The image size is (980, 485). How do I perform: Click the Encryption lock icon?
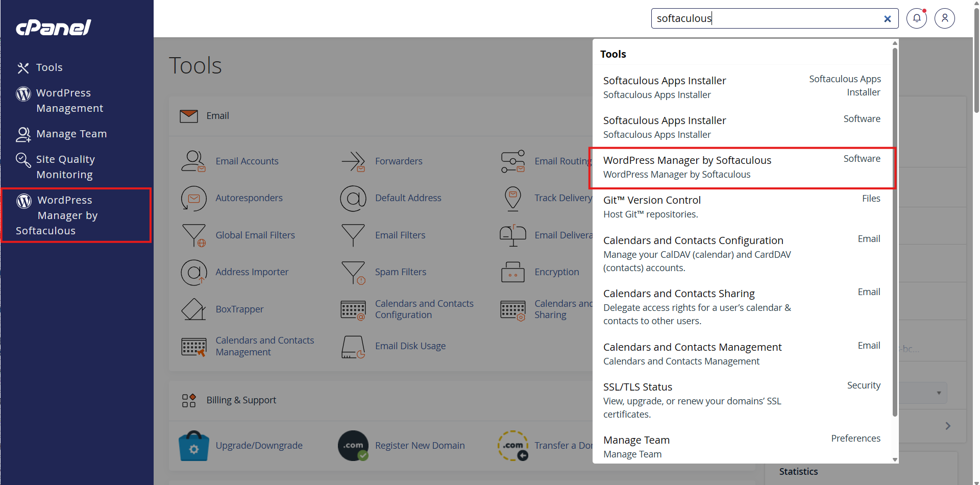point(512,272)
